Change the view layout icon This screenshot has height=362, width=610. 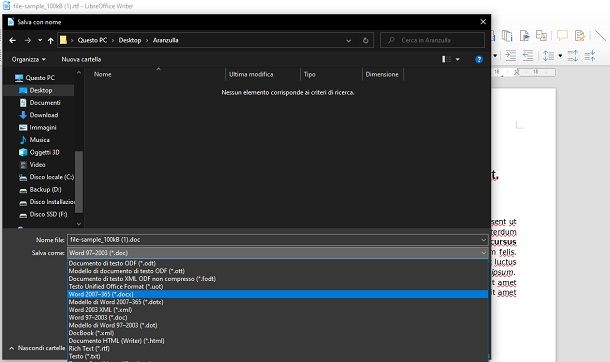point(446,59)
